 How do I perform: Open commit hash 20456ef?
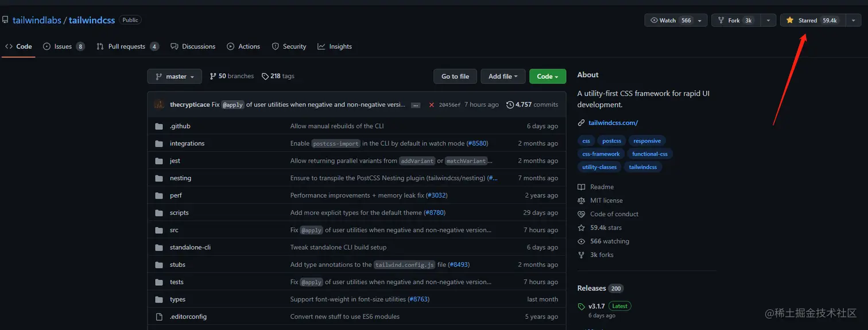coord(449,105)
